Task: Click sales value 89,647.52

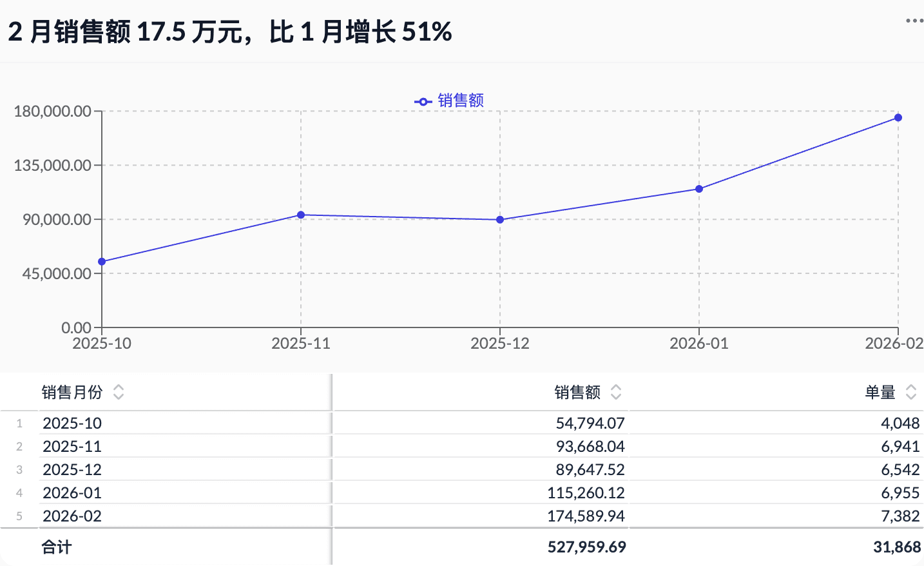Action: 590,470
